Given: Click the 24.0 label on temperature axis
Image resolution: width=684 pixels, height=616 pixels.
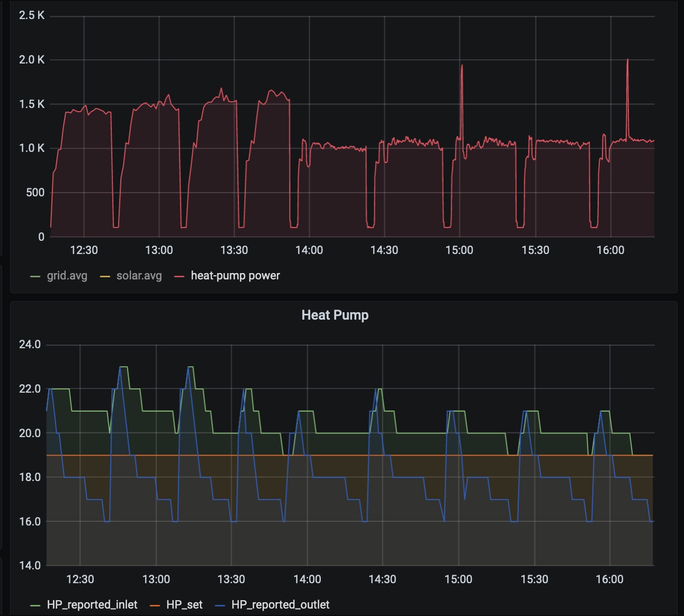Looking at the screenshot, I should 30,345.
